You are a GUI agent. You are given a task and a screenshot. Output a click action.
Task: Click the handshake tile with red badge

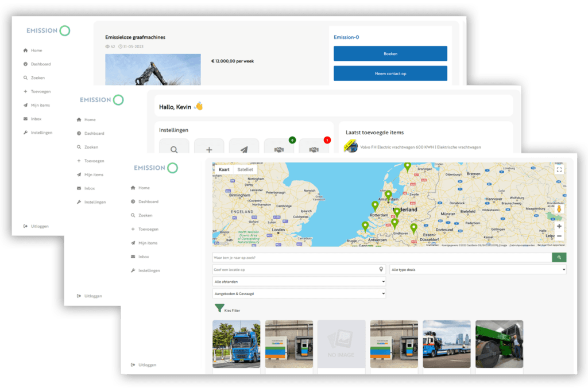pyautogui.click(x=314, y=148)
